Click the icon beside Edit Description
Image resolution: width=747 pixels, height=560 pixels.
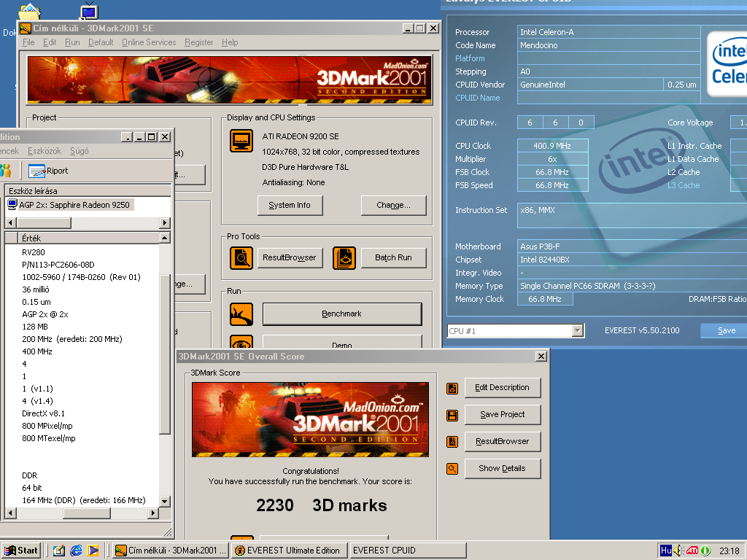coord(452,389)
